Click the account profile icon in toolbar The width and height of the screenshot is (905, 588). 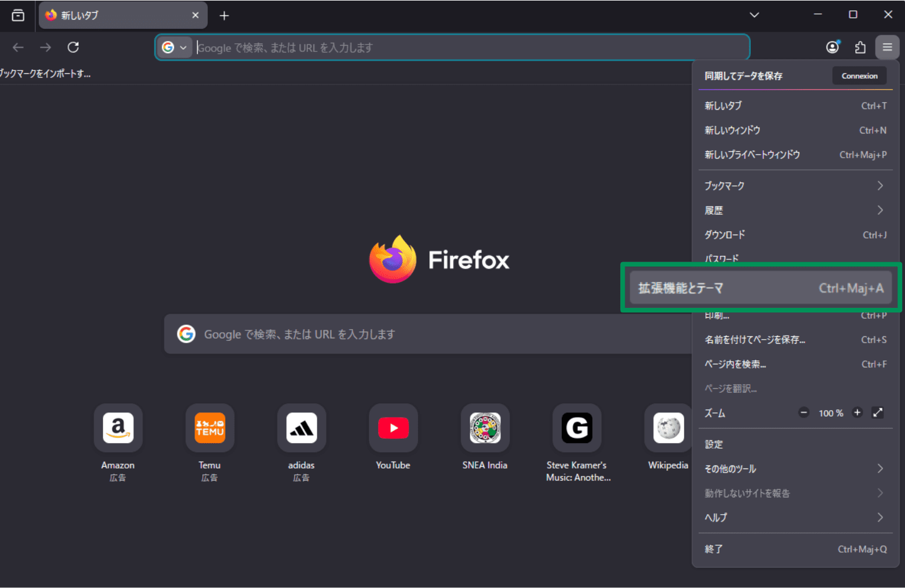click(x=832, y=47)
